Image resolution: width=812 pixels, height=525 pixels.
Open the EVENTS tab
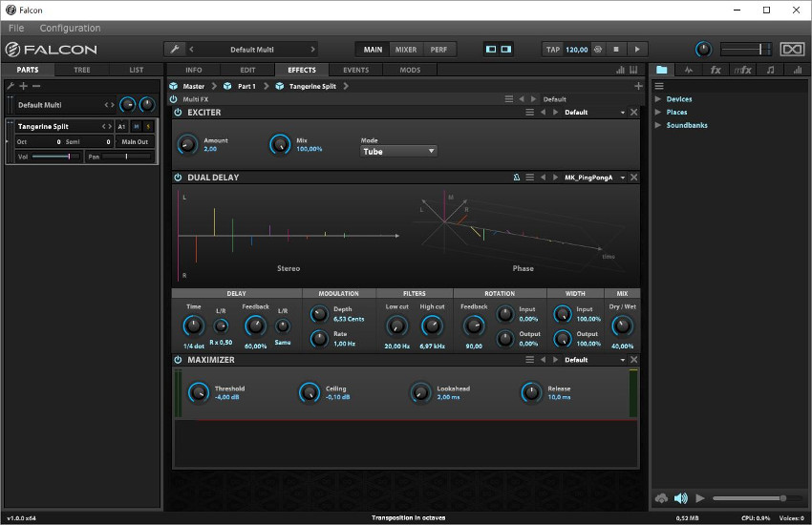pos(355,70)
